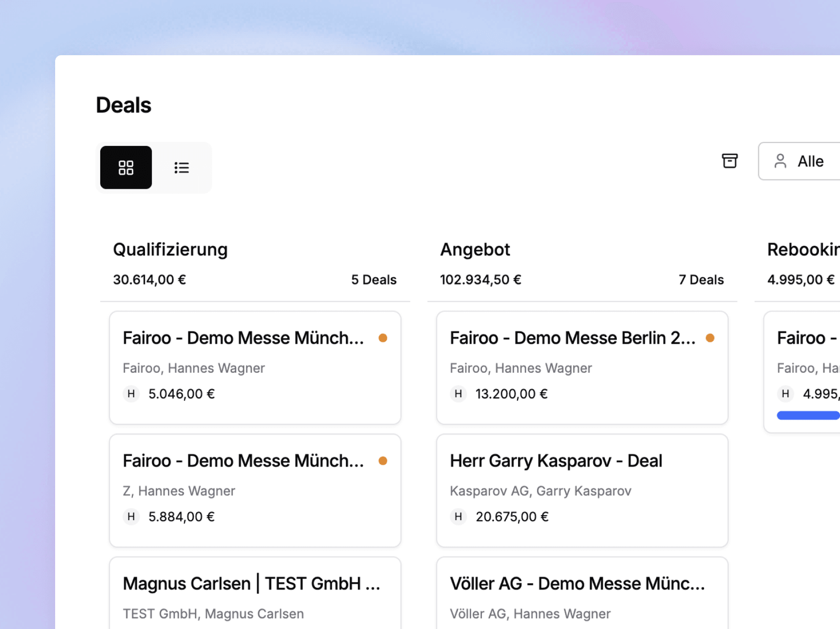Click the 7 Deals count label
Viewport: 840px width, 629px height.
(x=701, y=280)
